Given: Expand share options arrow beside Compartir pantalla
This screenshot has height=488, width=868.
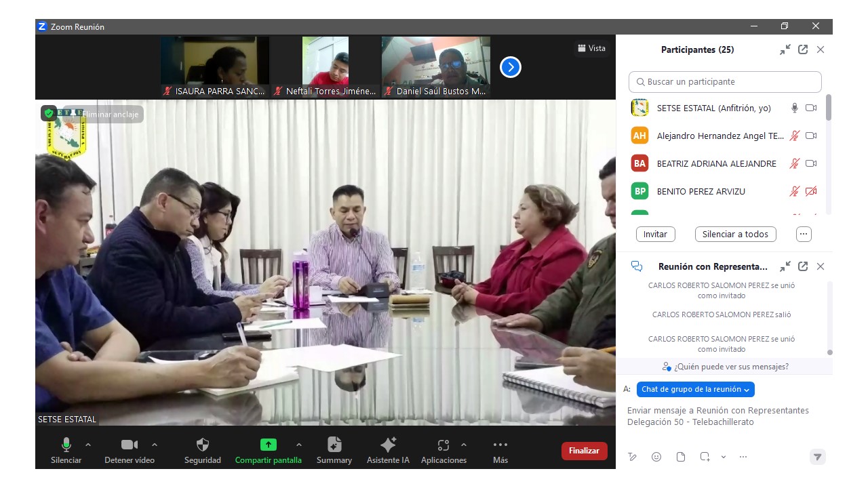Looking at the screenshot, I should click(x=299, y=445).
